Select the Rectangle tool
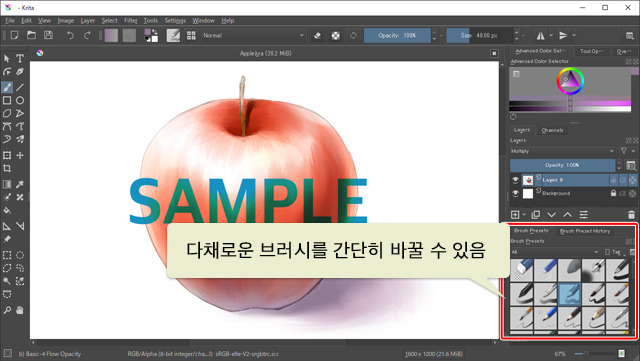Viewport: 640px width, 361px height. [x=7, y=100]
